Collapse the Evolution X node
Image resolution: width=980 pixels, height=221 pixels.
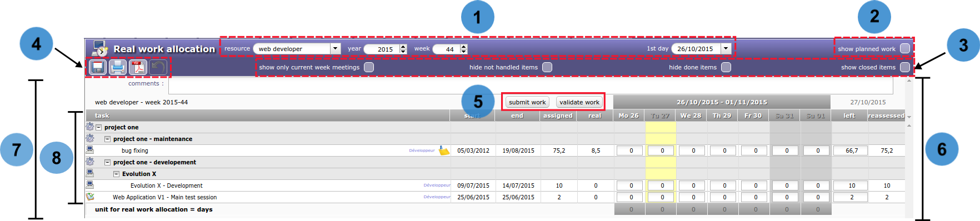117,174
